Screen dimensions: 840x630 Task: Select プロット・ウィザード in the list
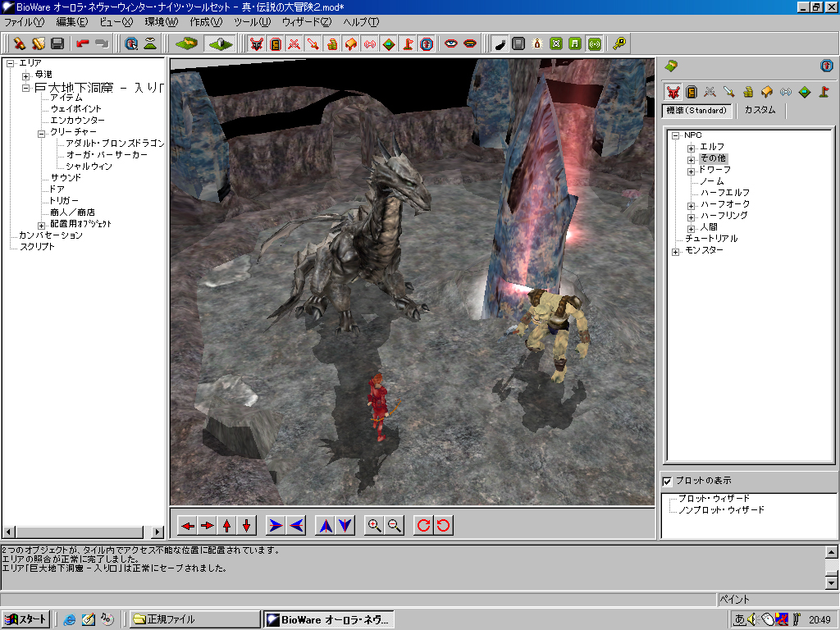[x=714, y=499]
